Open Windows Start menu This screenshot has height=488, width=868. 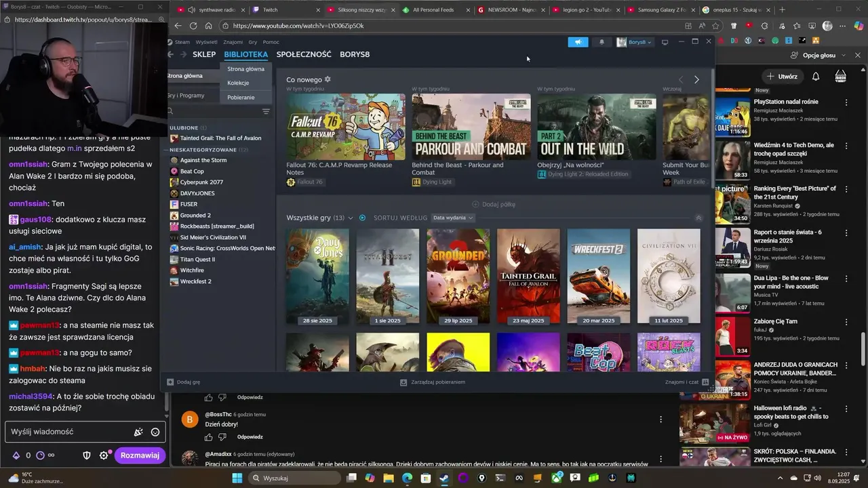[x=237, y=478]
